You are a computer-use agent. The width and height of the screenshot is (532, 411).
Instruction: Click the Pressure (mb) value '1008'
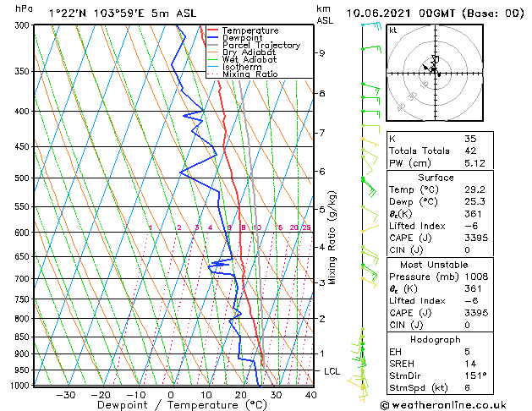click(x=476, y=277)
